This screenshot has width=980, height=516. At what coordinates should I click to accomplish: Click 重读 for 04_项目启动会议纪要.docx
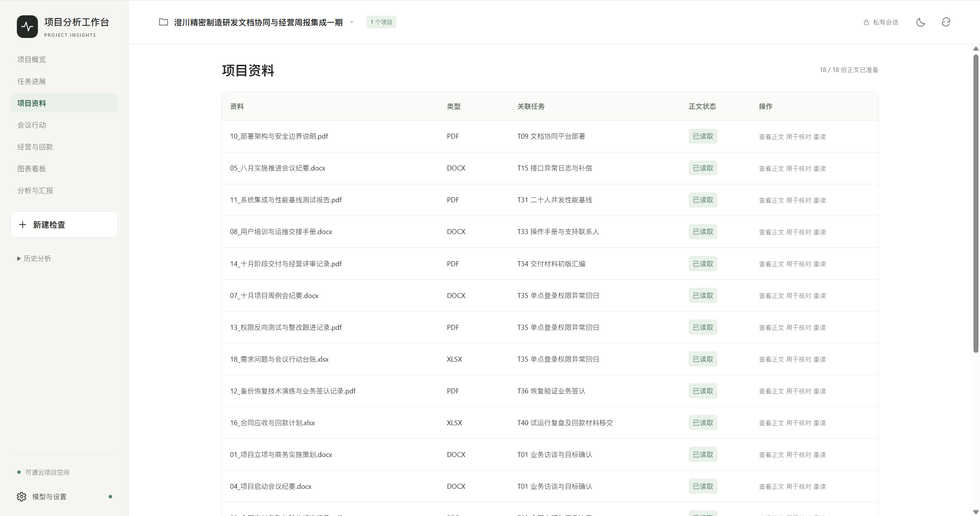pyautogui.click(x=820, y=487)
